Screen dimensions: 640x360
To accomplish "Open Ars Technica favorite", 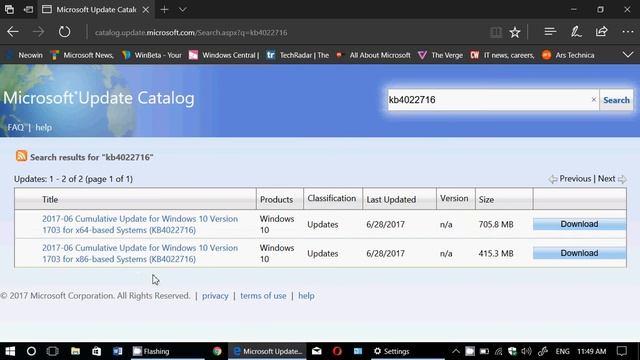I will coord(568,55).
